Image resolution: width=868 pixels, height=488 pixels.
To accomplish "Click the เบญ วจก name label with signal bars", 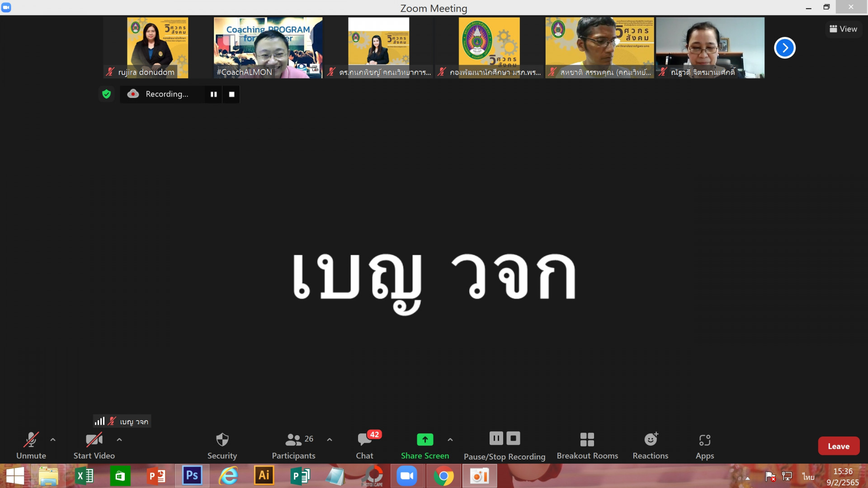I will [x=122, y=421].
